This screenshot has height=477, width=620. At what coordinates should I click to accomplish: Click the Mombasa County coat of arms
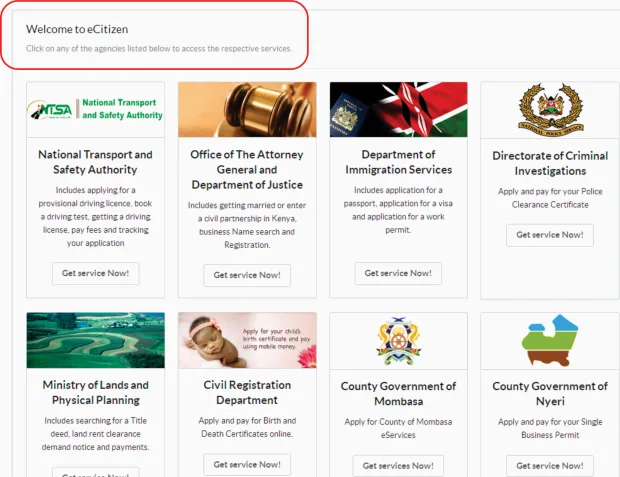(399, 341)
